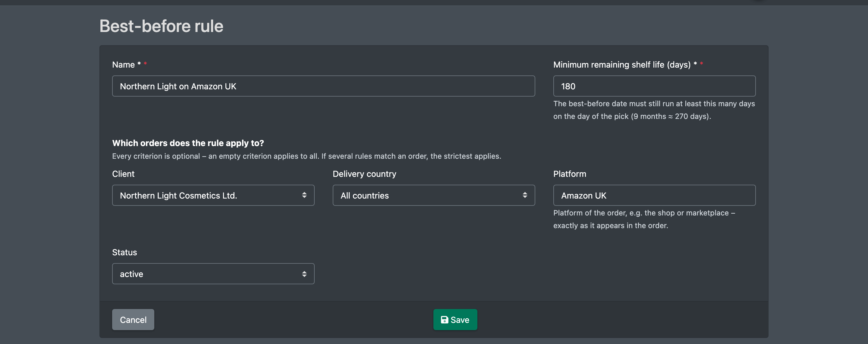Open the Delivery country dropdown
Image resolution: width=868 pixels, height=344 pixels.
click(x=434, y=195)
